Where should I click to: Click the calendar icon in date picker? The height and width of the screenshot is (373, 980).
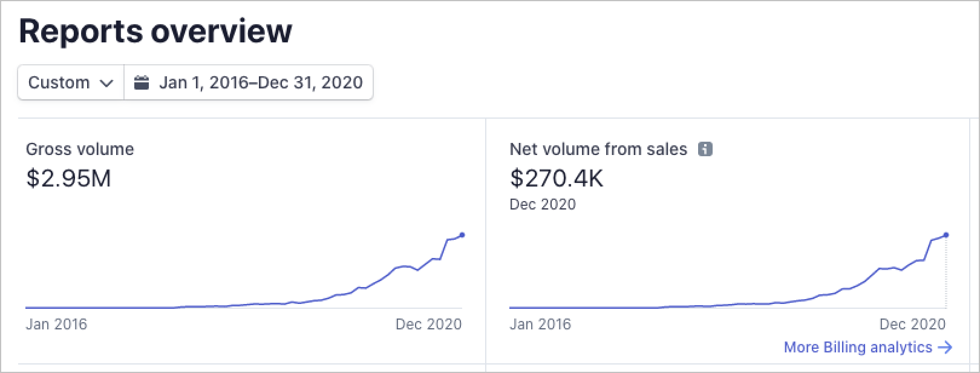[x=142, y=82]
